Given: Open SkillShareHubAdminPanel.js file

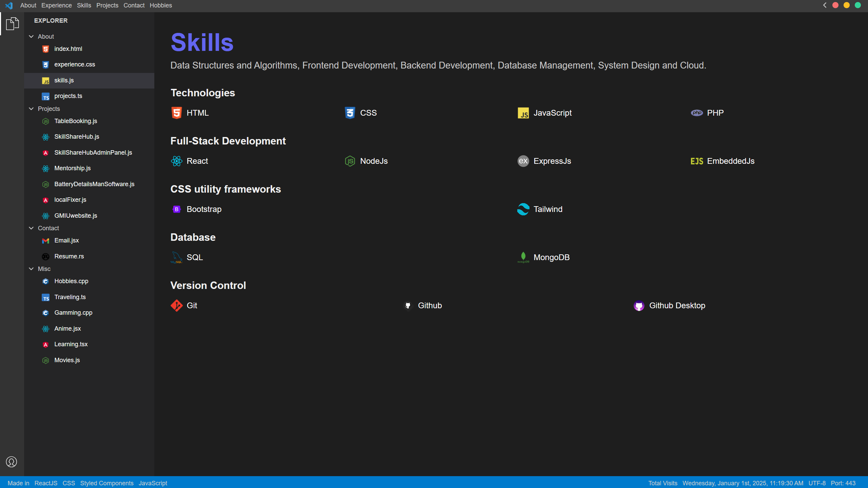Looking at the screenshot, I should tap(89, 153).
